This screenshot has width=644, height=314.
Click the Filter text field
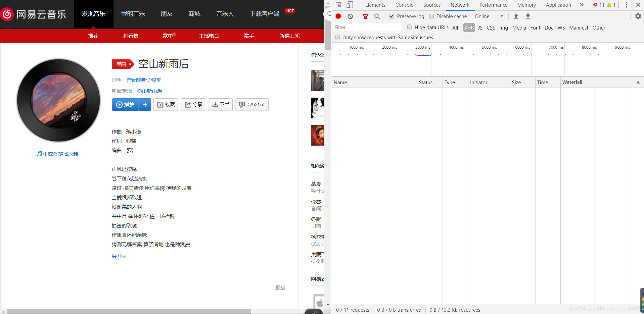(367, 28)
